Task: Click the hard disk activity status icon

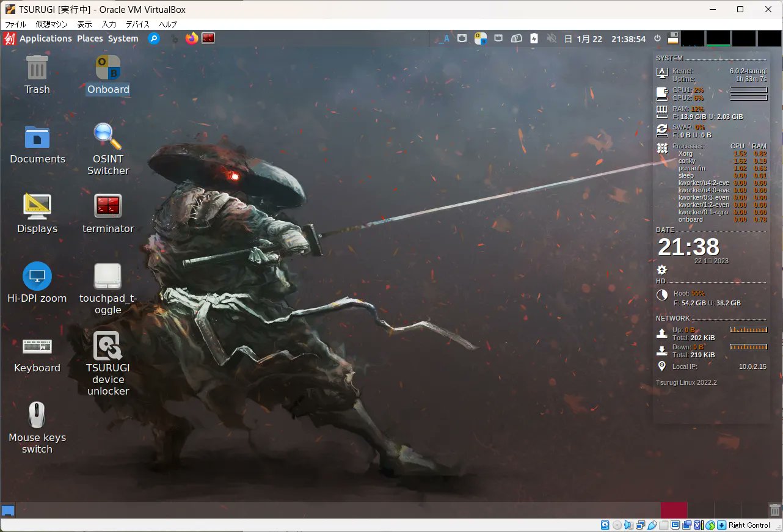Action: (605, 525)
